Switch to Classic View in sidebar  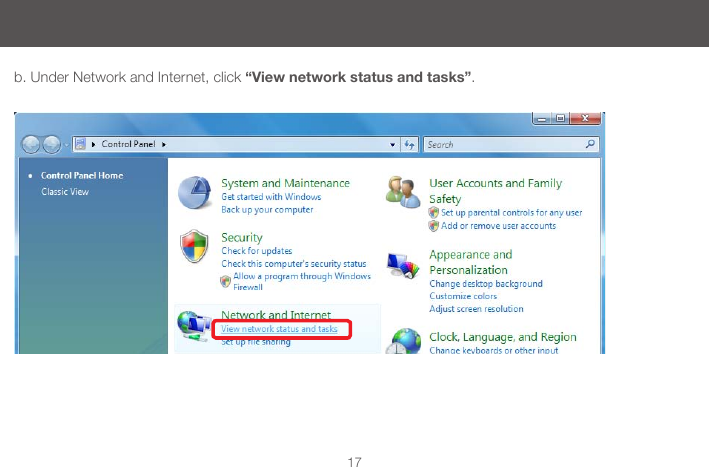pyautogui.click(x=65, y=192)
